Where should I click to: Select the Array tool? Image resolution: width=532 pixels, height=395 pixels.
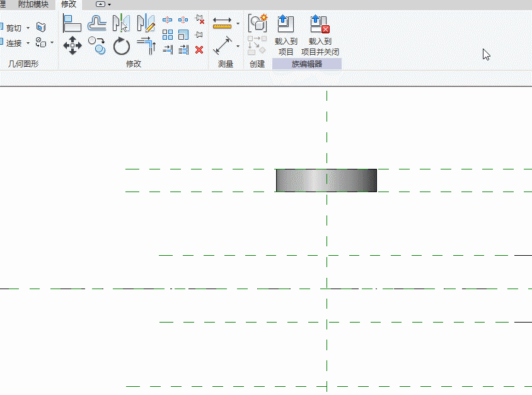(x=168, y=35)
